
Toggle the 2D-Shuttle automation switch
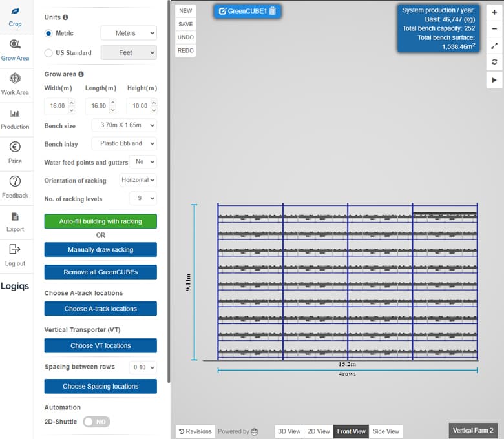click(x=96, y=422)
